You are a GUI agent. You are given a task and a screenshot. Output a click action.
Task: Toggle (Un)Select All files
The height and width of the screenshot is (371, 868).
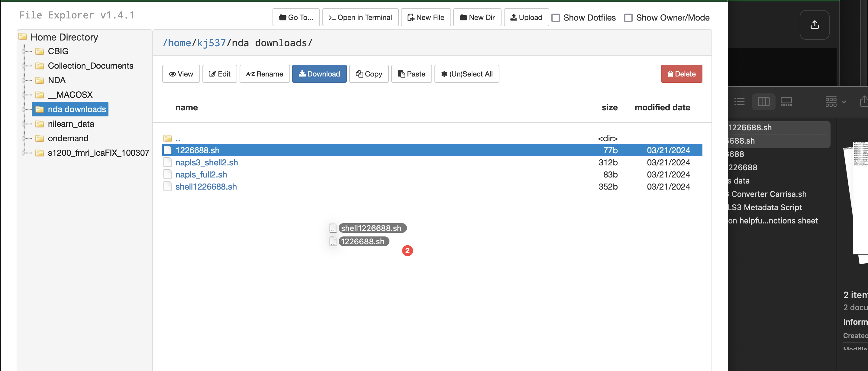[466, 74]
